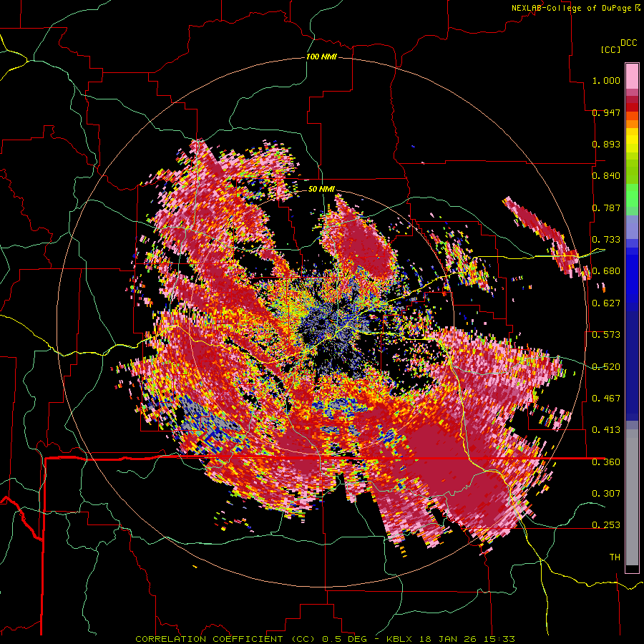The width and height of the screenshot is (644, 644).
Task: Click the 100 NMI range ring label
Action: tap(321, 57)
